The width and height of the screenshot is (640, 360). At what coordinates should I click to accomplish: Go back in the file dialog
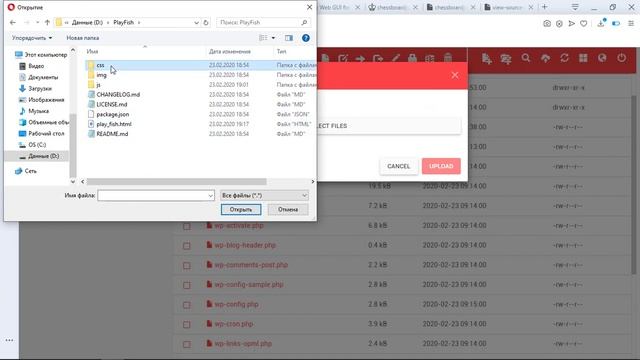tap(13, 22)
